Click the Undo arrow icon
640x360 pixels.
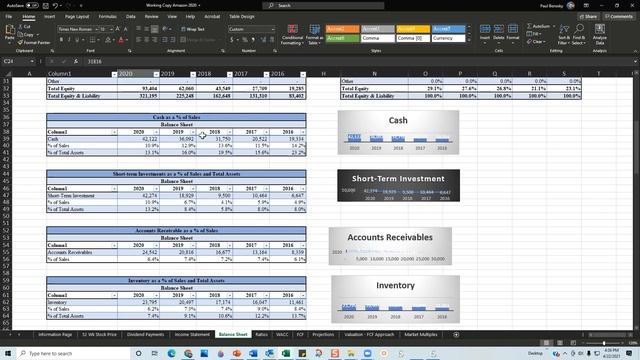click(56, 6)
